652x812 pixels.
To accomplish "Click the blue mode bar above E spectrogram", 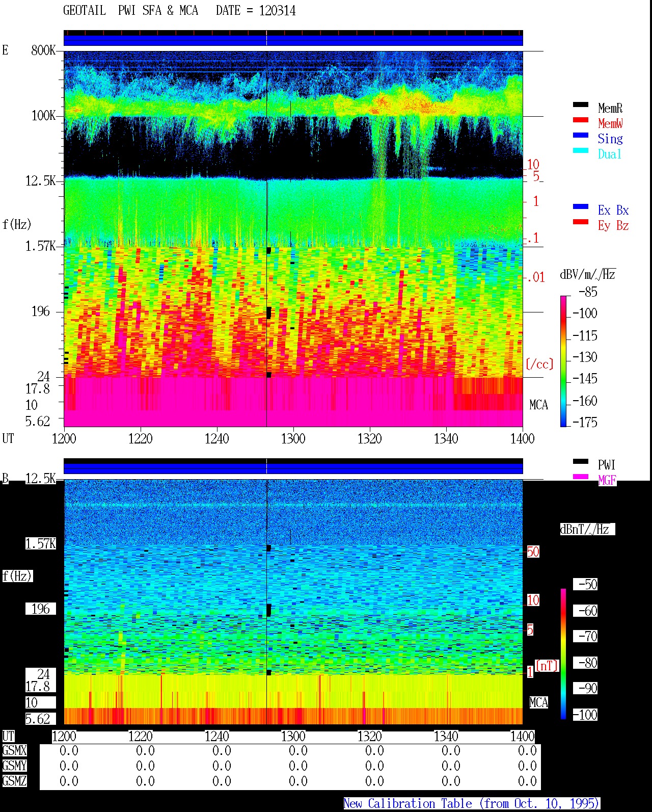I will tap(293, 40).
